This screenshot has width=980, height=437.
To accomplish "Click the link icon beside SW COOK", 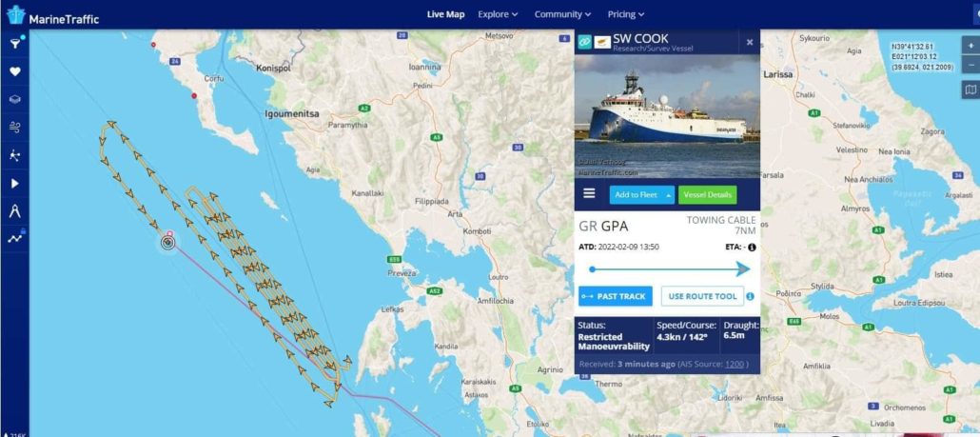I will [x=584, y=42].
